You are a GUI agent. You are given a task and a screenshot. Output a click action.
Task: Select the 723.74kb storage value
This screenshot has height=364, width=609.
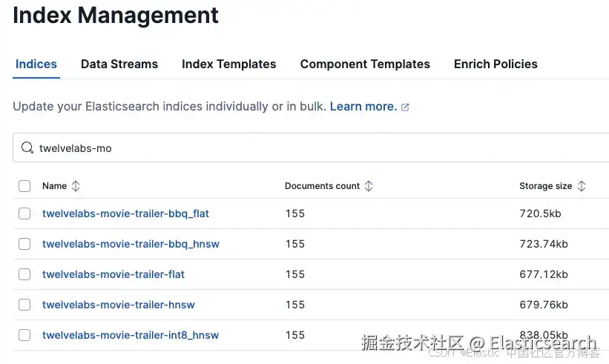coord(544,244)
